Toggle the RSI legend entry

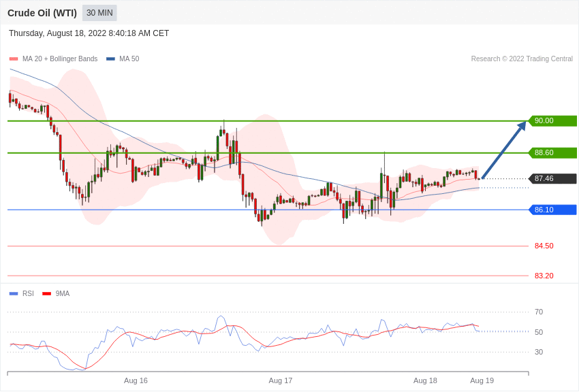coord(21,293)
